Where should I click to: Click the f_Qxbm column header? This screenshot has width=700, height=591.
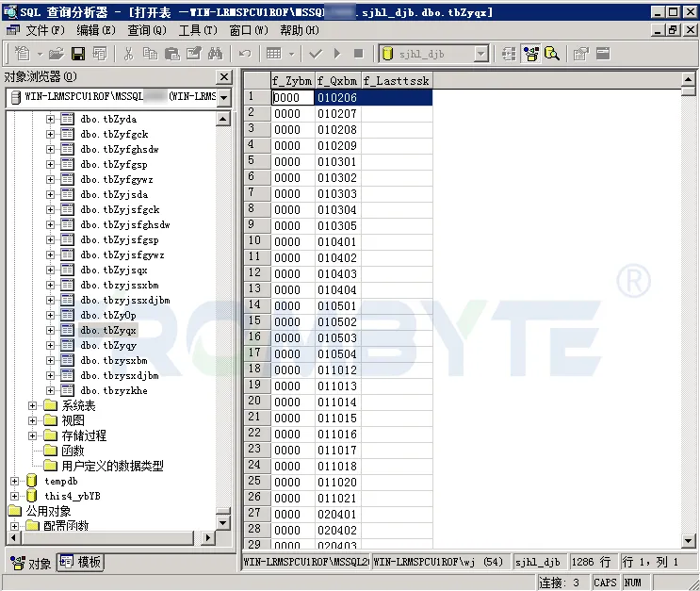tap(338, 81)
